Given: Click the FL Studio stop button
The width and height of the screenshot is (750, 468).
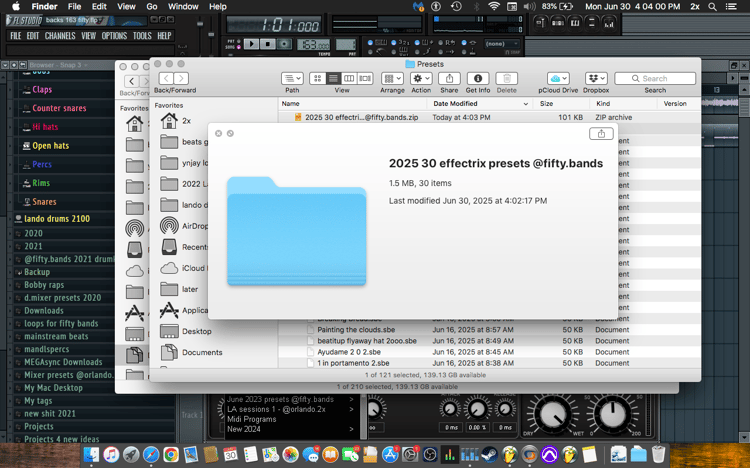Looking at the screenshot, I should [267, 44].
